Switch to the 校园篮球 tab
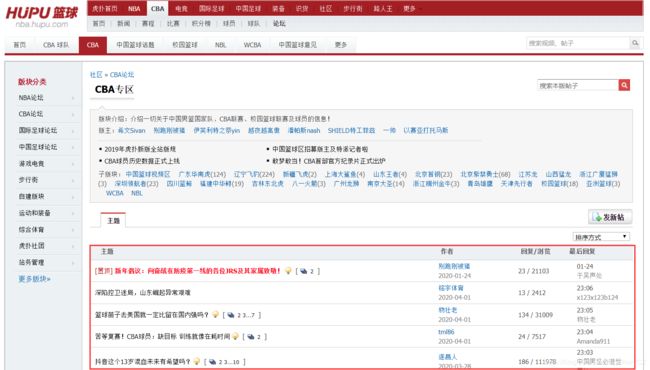Viewport: 650px width, 370px height. point(185,45)
